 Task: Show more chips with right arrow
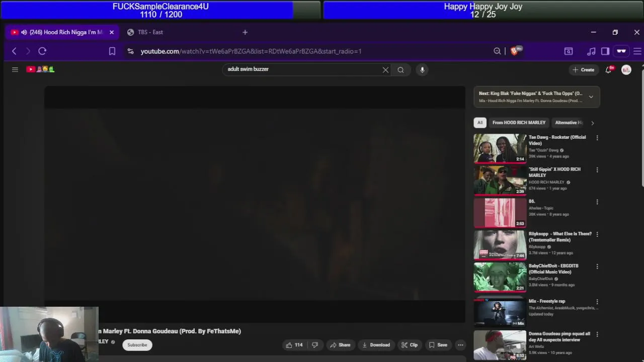pyautogui.click(x=592, y=123)
